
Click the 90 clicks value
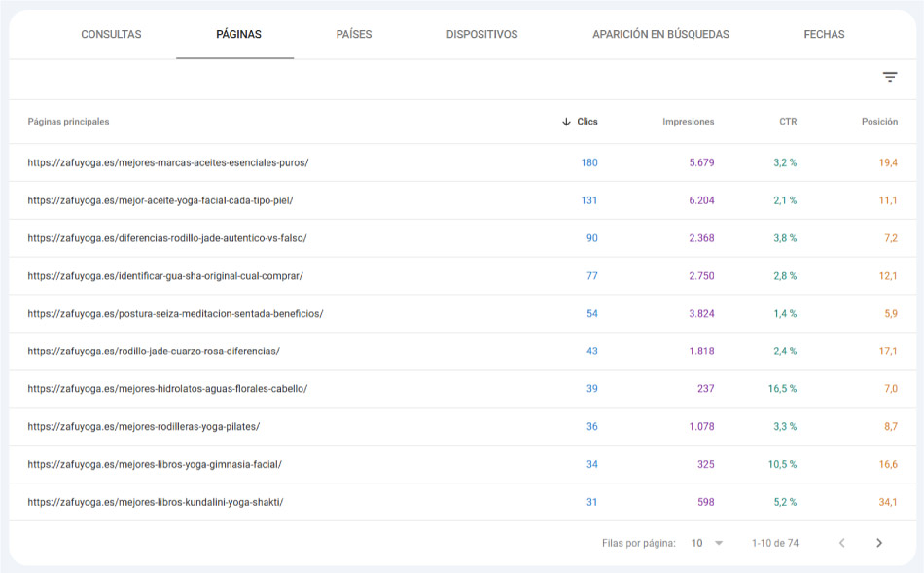[x=591, y=238]
